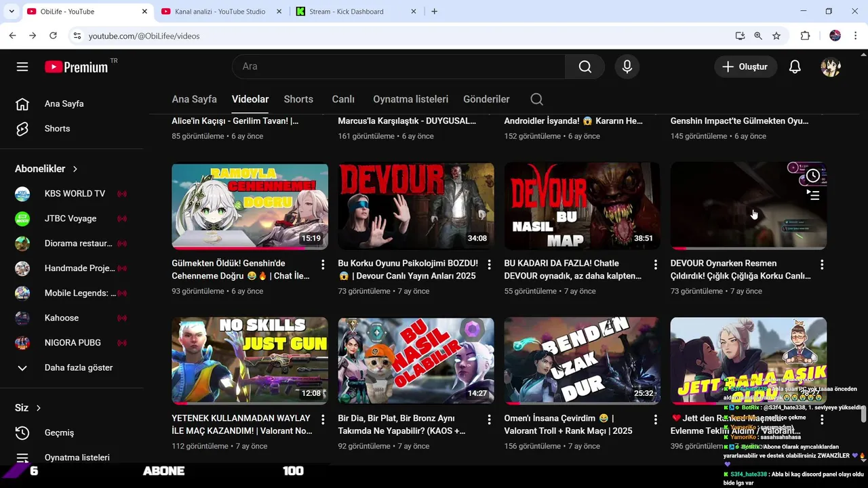Image resolution: width=868 pixels, height=488 pixels.
Task: Open the browser tab search dropdown
Action: (x=12, y=12)
